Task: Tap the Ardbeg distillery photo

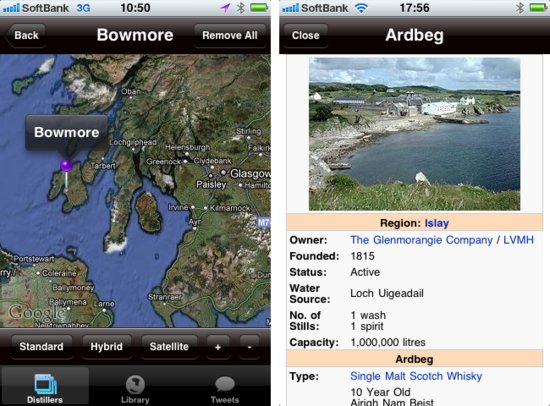Action: tap(414, 134)
